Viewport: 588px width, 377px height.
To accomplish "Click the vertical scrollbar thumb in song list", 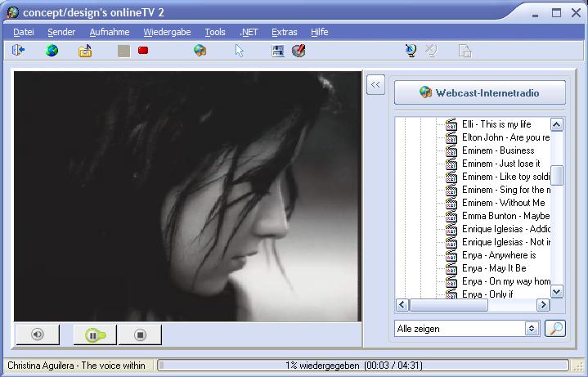I will pos(556,176).
